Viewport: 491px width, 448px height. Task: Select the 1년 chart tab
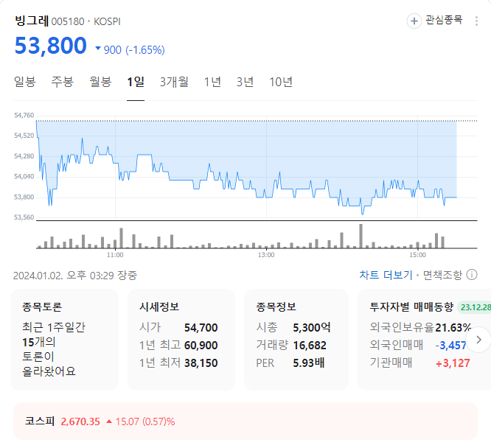[212, 82]
